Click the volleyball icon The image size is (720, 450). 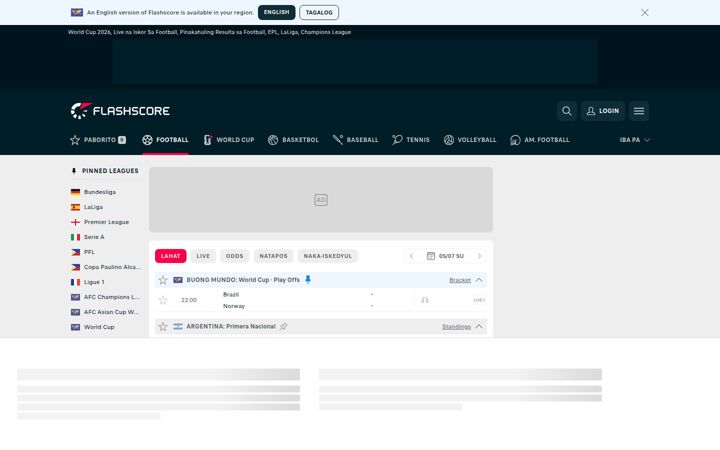pos(449,140)
